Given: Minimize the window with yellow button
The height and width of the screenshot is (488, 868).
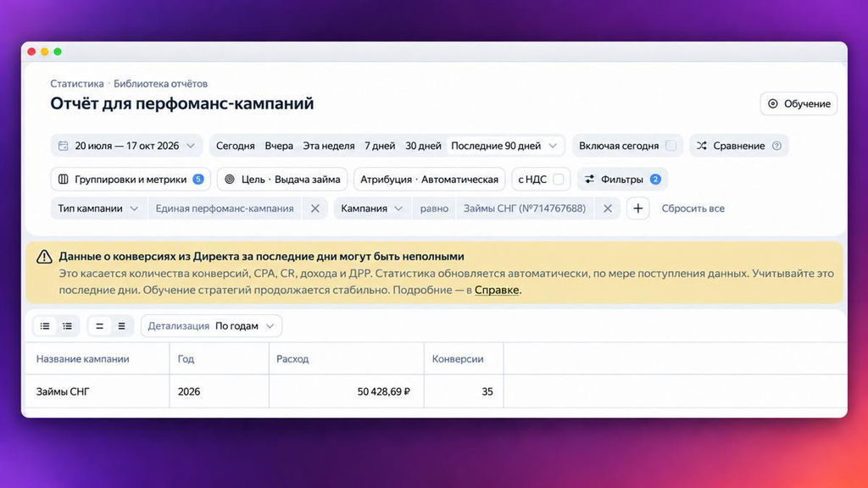Looking at the screenshot, I should click(x=45, y=52).
